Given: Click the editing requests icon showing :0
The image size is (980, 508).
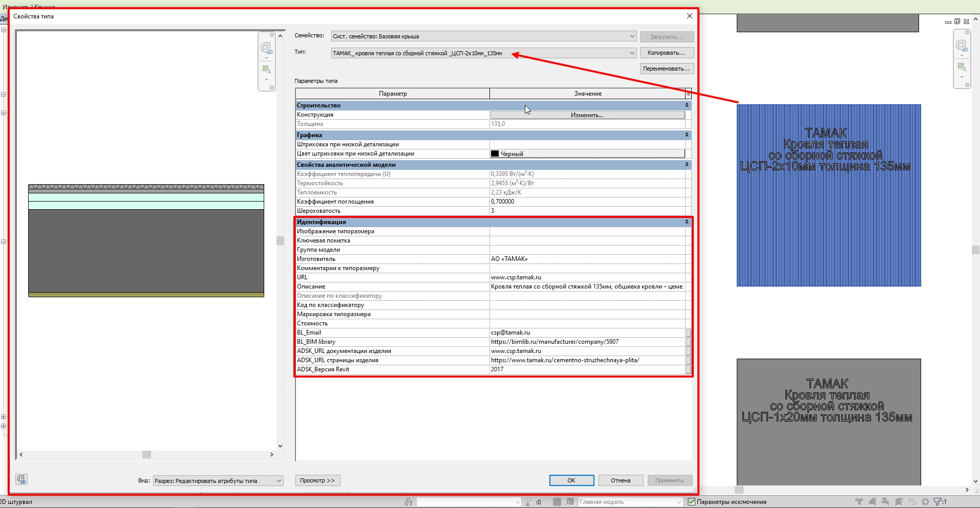Looking at the screenshot, I should click(529, 502).
